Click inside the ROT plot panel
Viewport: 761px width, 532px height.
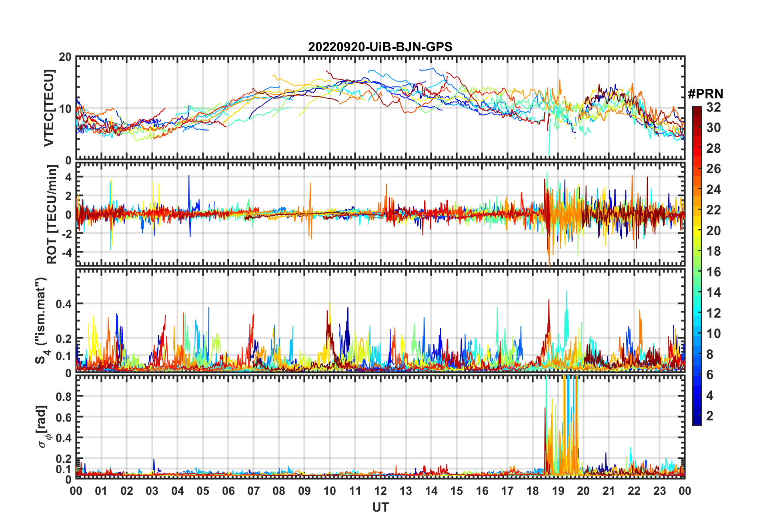[x=380, y=214]
